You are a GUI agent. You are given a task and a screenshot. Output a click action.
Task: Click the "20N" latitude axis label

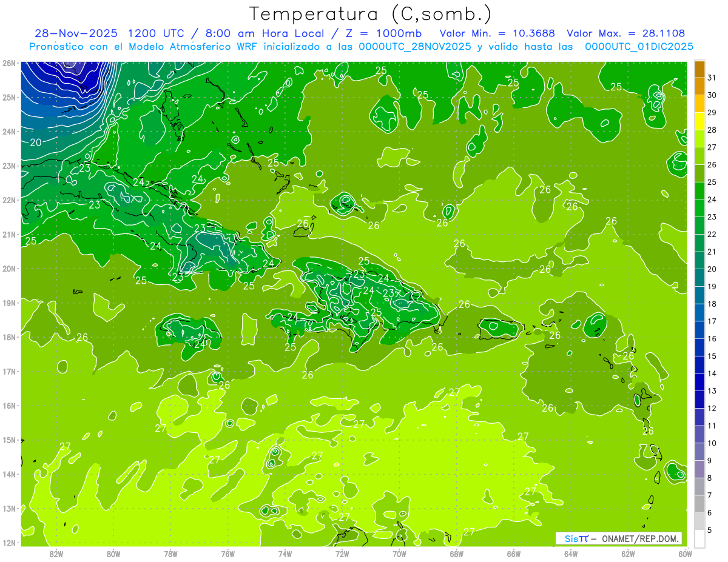click(8, 269)
